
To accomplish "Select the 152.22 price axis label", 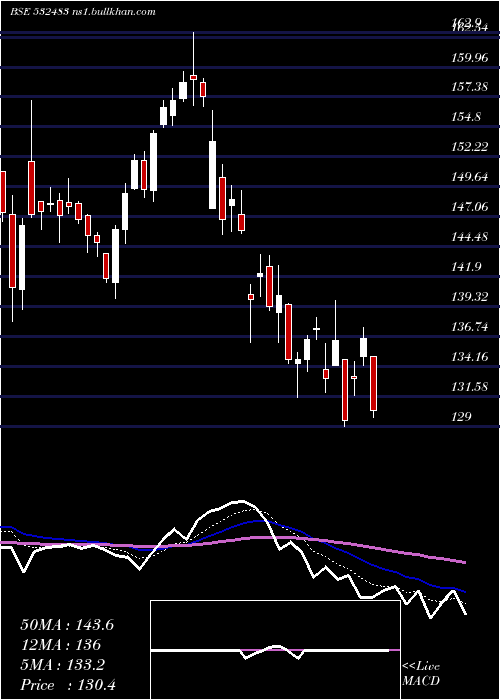I will coord(469,146).
